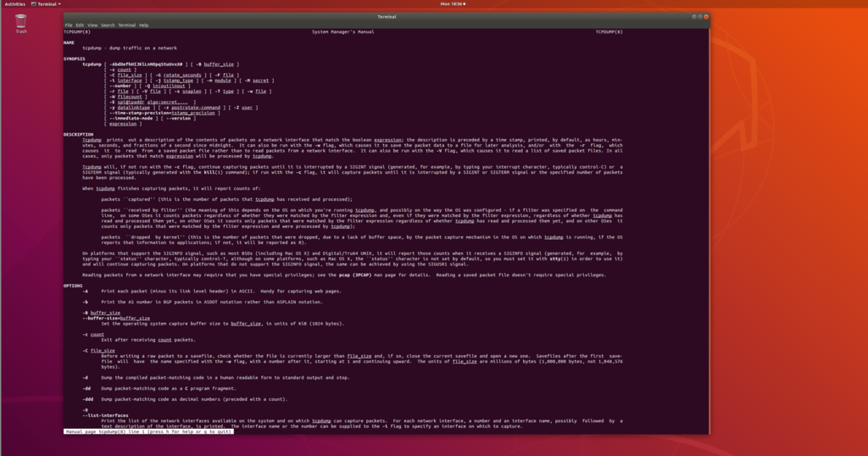868x456 pixels.
Task: Open the clock and calendar panel
Action: (x=452, y=3)
